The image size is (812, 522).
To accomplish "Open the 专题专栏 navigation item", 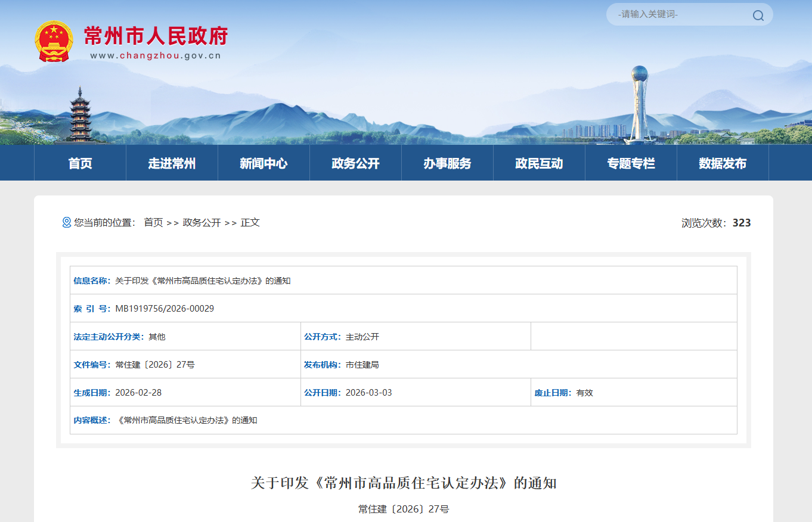I will [x=631, y=163].
